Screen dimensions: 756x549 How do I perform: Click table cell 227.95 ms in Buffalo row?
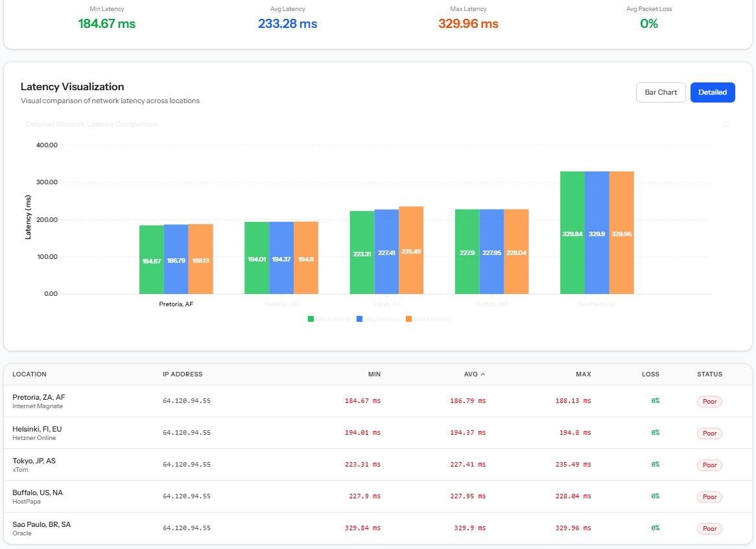[467, 497]
